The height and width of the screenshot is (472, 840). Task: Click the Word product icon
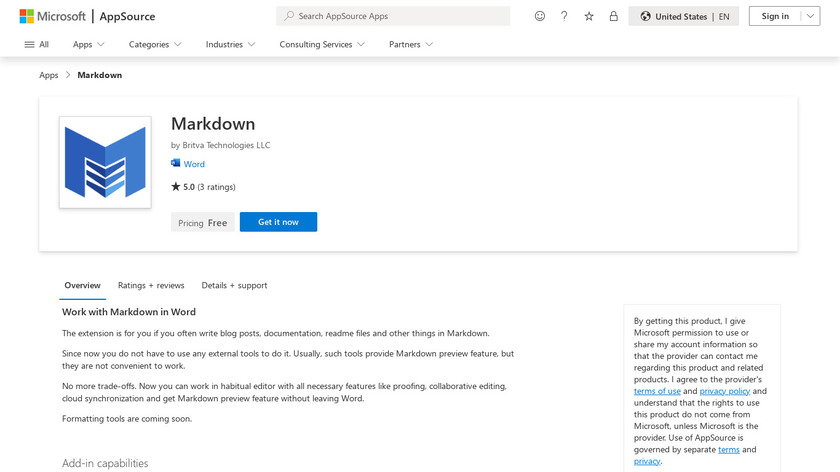pos(176,164)
